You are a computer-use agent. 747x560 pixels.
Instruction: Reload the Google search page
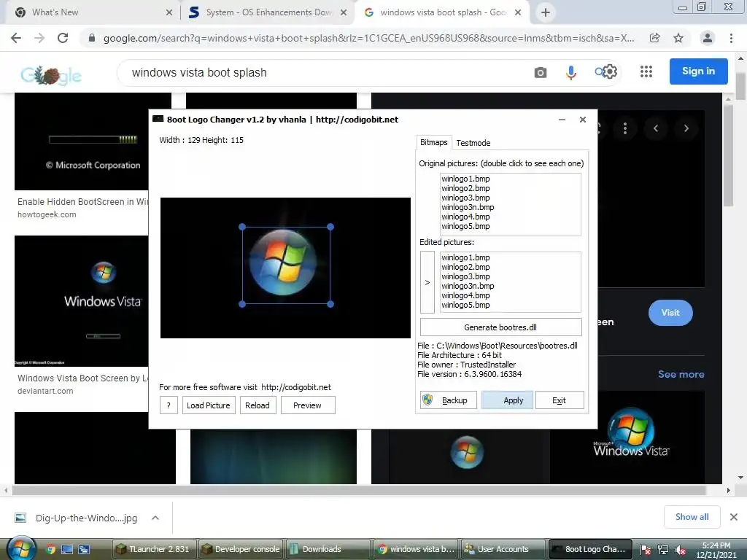click(63, 38)
